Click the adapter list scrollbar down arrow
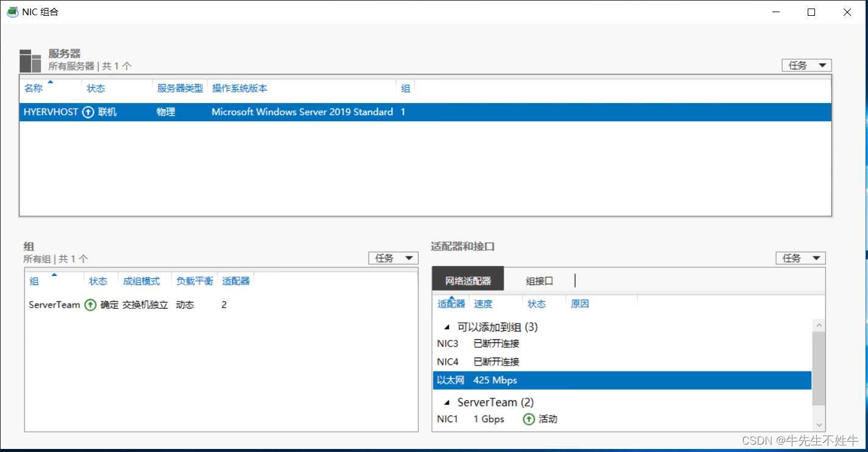This screenshot has width=868, height=452. [819, 425]
